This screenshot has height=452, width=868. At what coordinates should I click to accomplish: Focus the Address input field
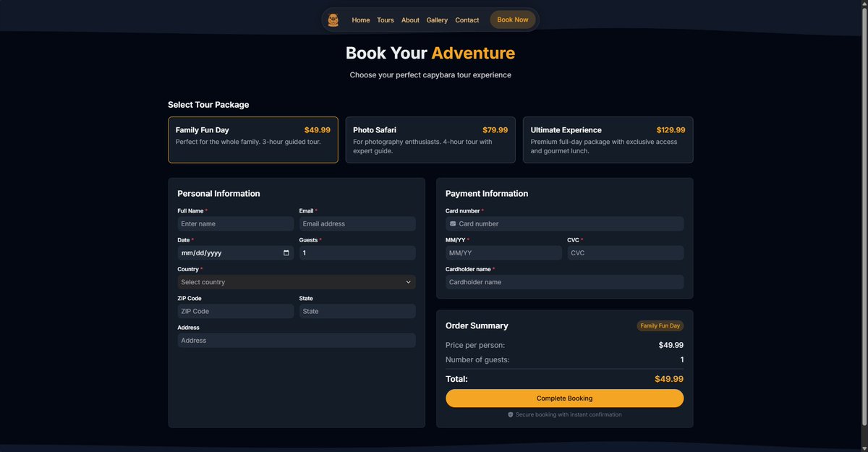point(297,341)
